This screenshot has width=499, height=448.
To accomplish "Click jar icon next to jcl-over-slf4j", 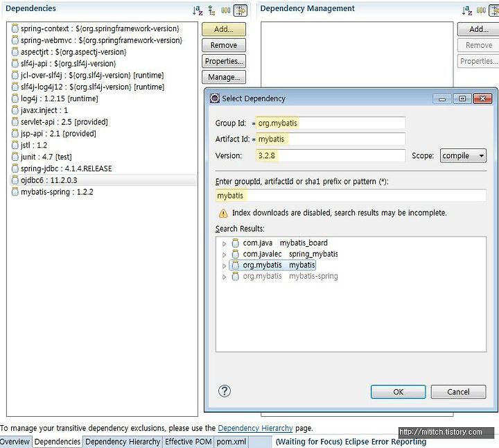I will [15, 75].
